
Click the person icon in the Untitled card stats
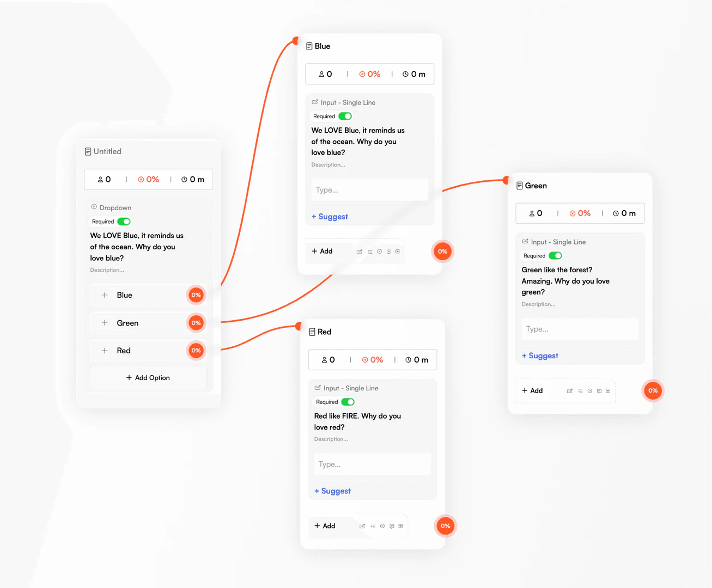click(x=101, y=179)
